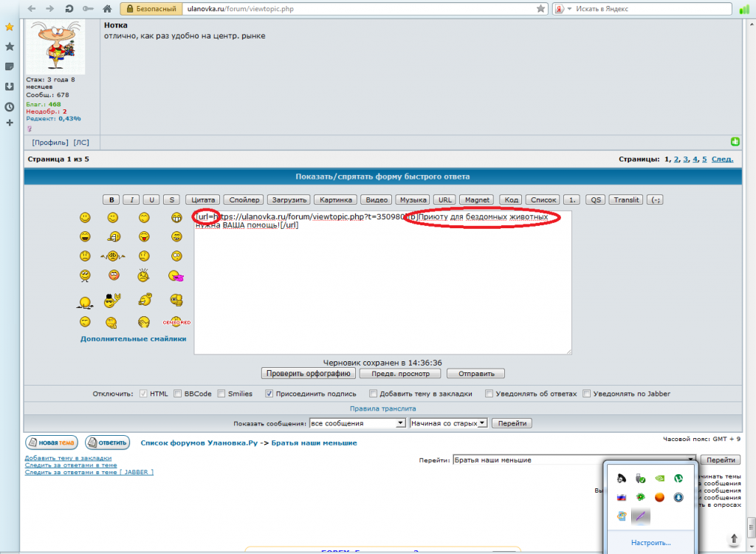Insert the CENSORED smiley
The height and width of the screenshot is (554, 756).
click(x=176, y=322)
